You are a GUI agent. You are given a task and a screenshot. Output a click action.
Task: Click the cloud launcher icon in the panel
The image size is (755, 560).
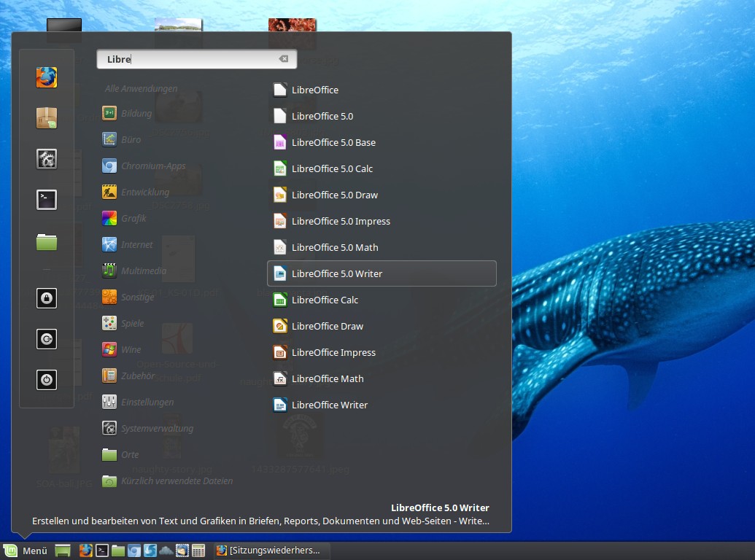tap(166, 551)
